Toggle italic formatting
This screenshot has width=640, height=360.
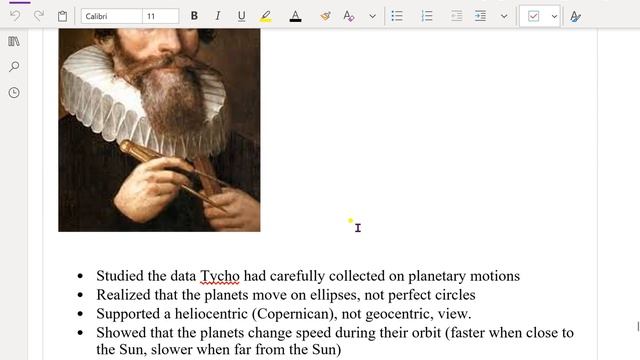pyautogui.click(x=218, y=16)
